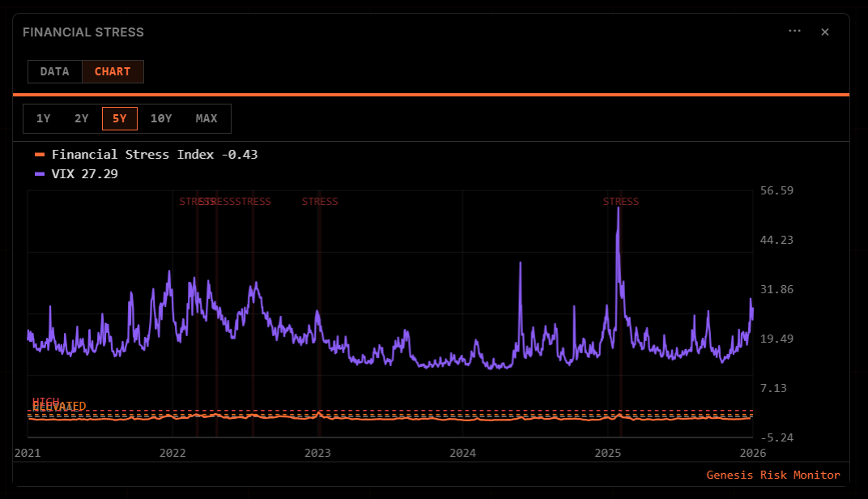Click the purple VIX legend swatch
The width and height of the screenshot is (868, 499).
pos(40,174)
